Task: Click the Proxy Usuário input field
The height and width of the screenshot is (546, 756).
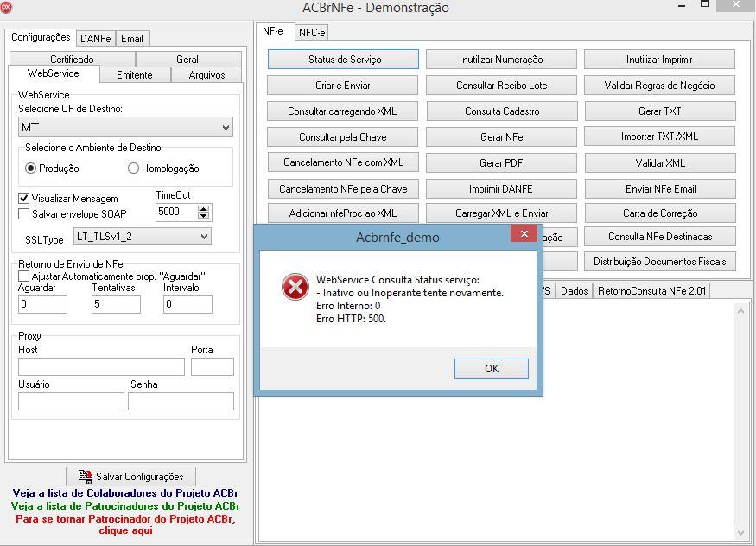Action: 71,402
